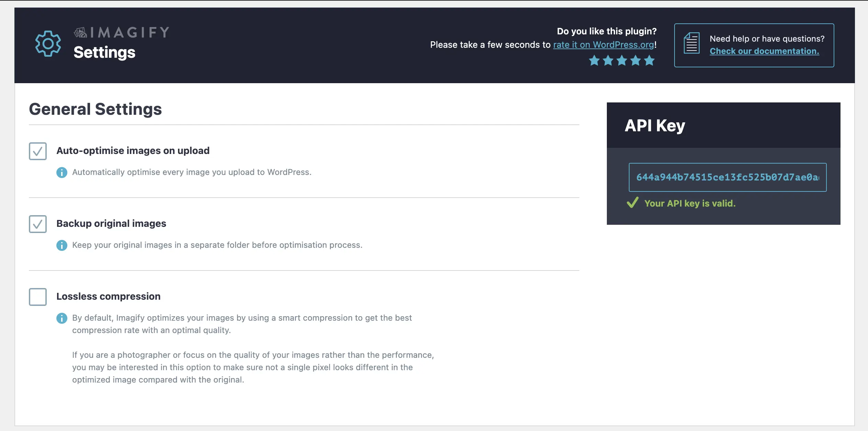Click the fifth rating star
The height and width of the screenshot is (431, 868).
(x=649, y=61)
